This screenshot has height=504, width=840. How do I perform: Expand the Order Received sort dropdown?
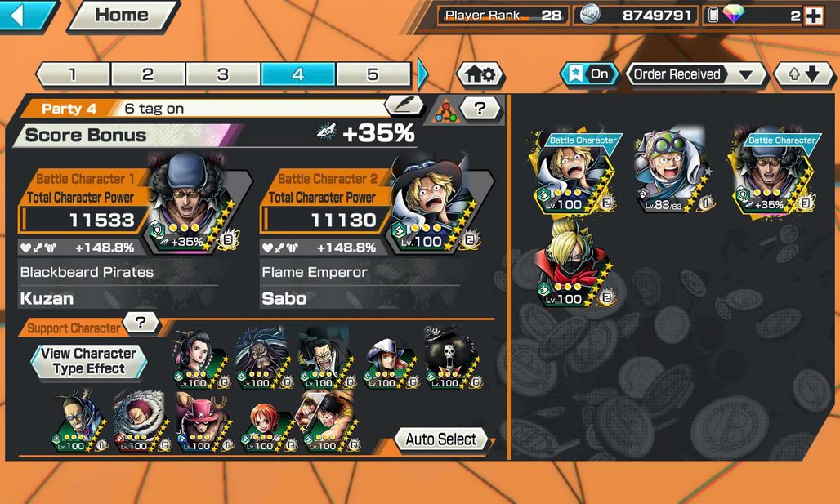(695, 74)
